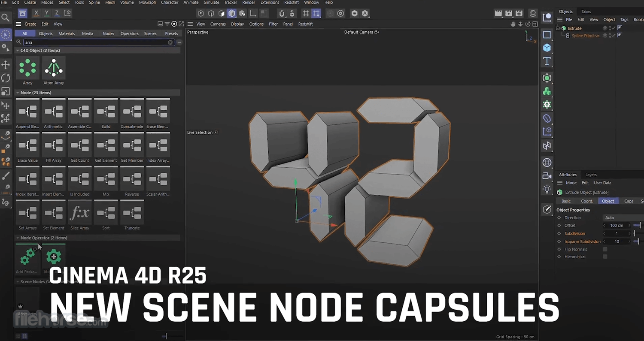This screenshot has height=341, width=644.
Task: Click Default Camera label in viewport
Action: [x=359, y=32]
